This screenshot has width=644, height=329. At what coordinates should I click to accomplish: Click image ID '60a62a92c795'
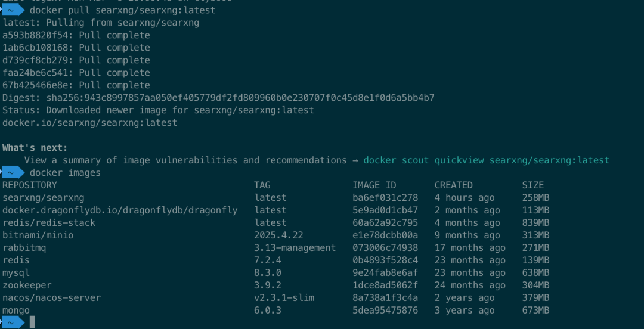pyautogui.click(x=385, y=223)
